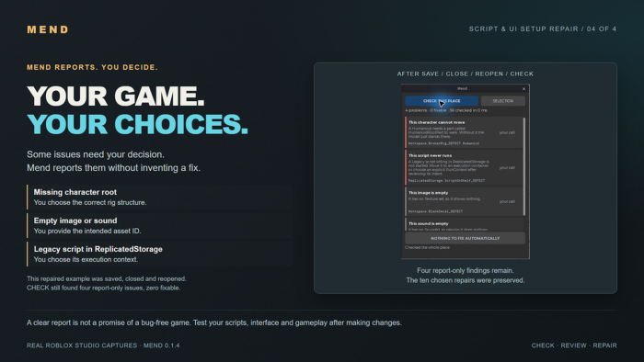Image resolution: width=644 pixels, height=362 pixels.
Task: Click the 'MEND REPORTS. YOU DECIDE.' tagline
Action: (92, 67)
